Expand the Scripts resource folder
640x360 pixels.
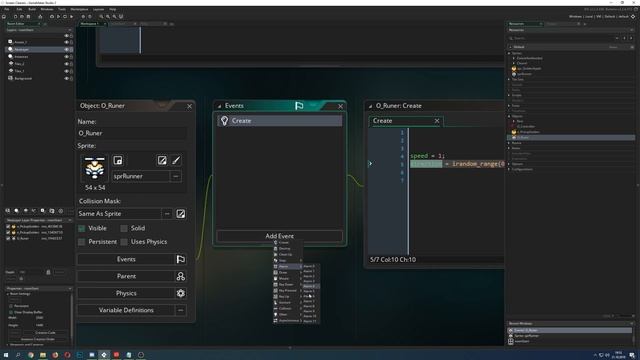pos(509,95)
